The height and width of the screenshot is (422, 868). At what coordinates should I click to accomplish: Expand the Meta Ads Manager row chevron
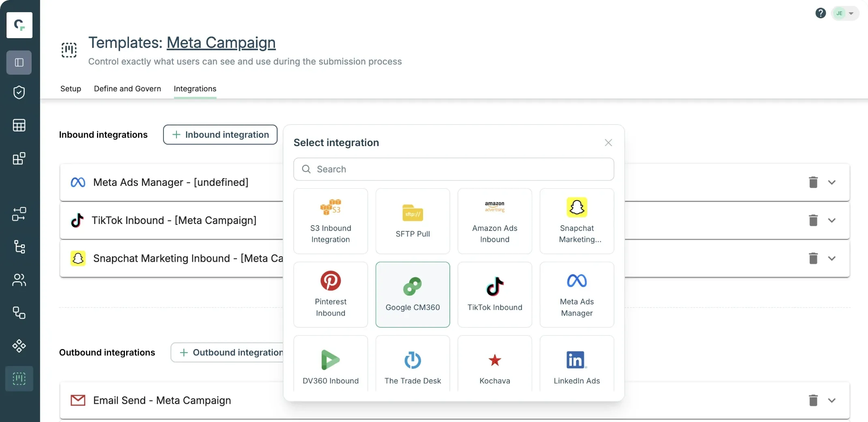pos(832,183)
